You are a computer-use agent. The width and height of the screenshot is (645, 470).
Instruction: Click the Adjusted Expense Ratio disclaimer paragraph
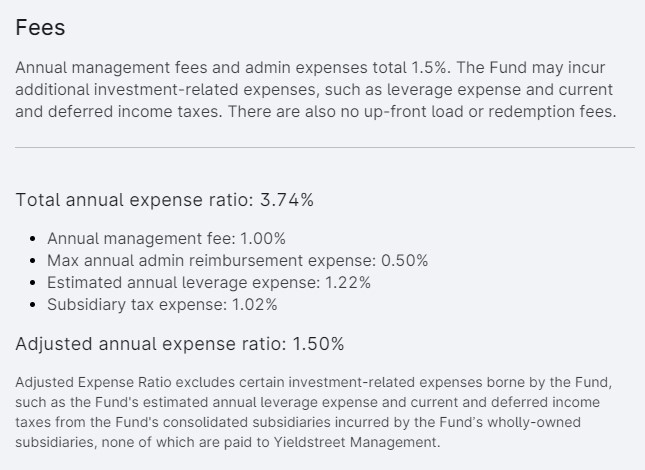point(313,412)
